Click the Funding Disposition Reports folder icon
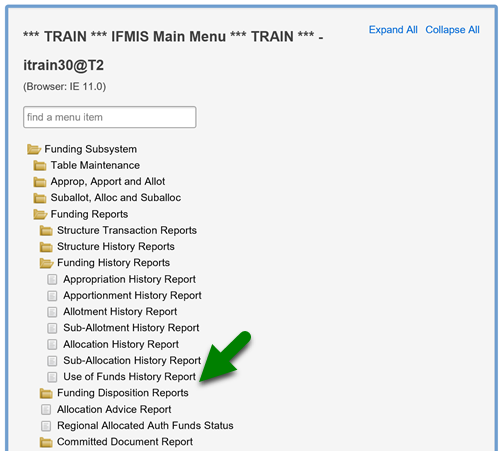The width and height of the screenshot is (500, 451). (46, 393)
